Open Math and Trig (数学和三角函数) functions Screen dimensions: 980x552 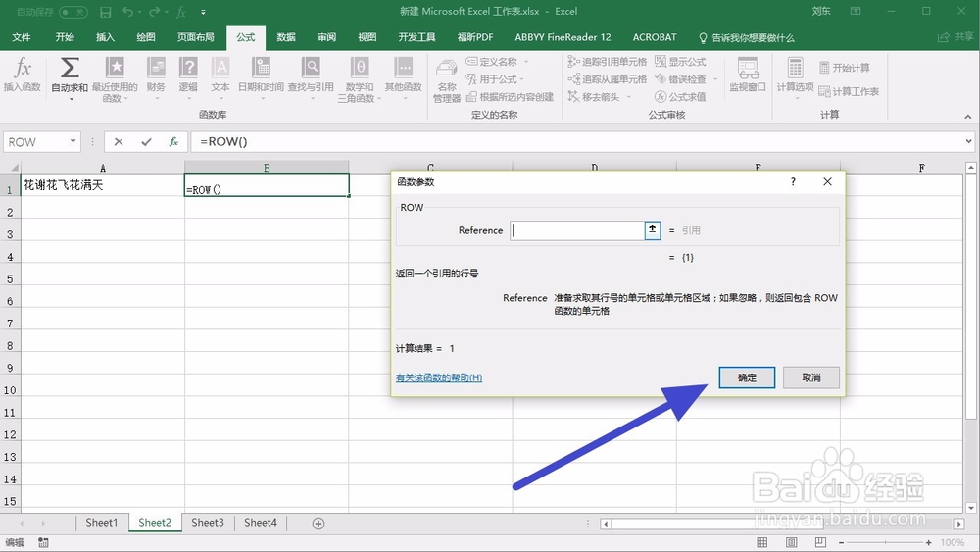[x=360, y=79]
